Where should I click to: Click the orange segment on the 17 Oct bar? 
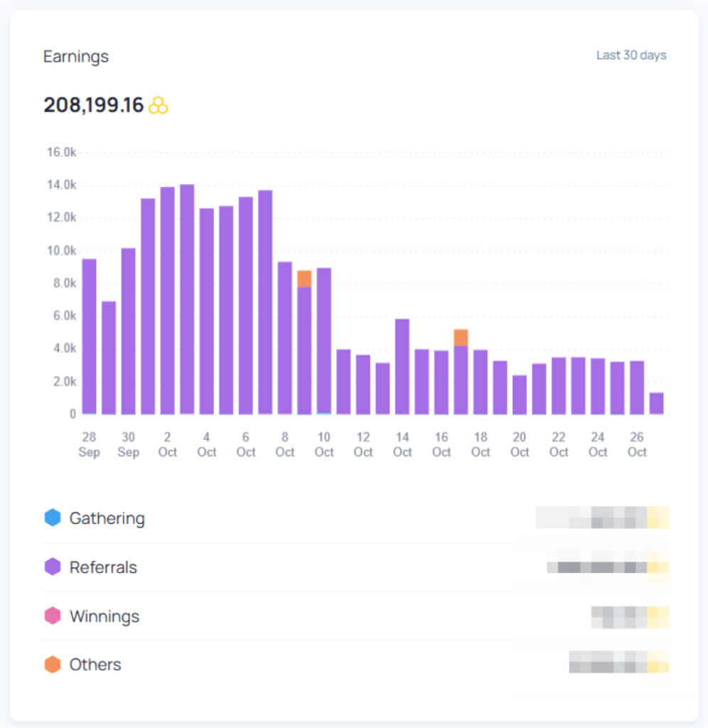tap(461, 338)
